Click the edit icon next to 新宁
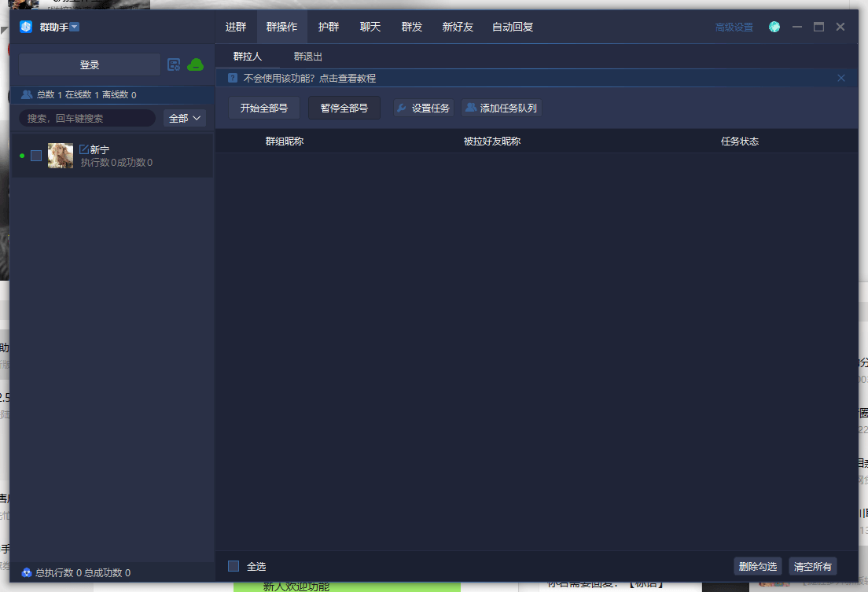Viewport: 868px width, 592px height. coord(84,149)
